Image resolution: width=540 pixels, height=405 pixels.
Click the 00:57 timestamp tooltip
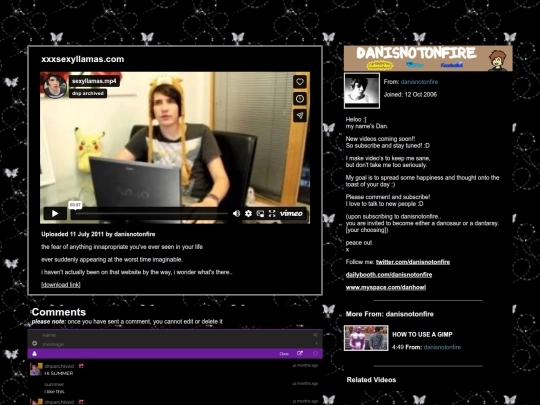click(x=75, y=205)
